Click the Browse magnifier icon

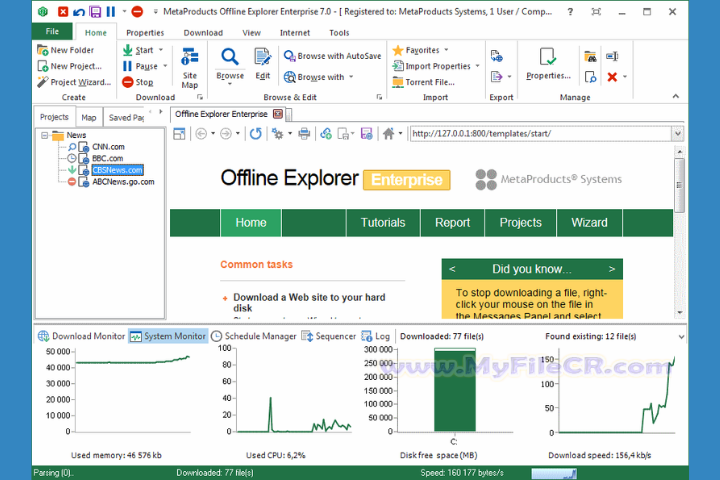tap(230, 57)
